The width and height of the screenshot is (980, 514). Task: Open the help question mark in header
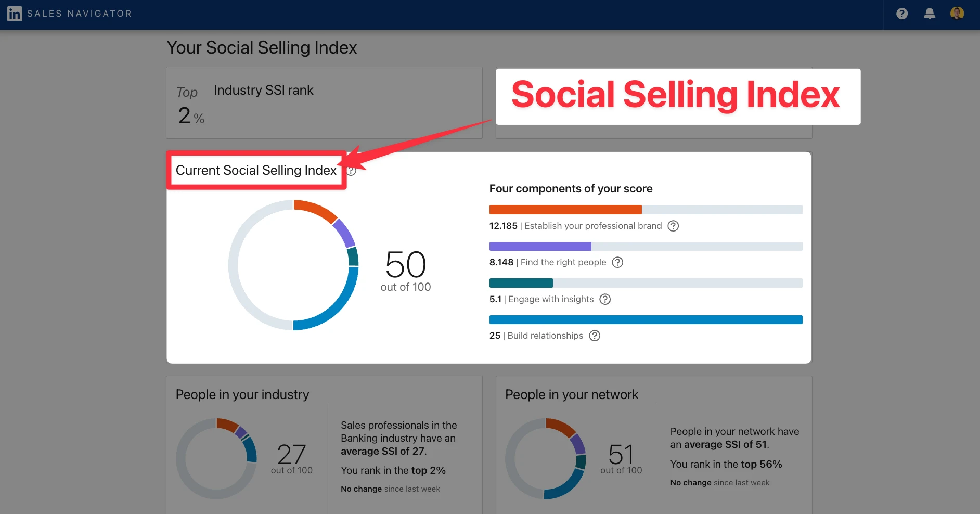[x=902, y=14]
